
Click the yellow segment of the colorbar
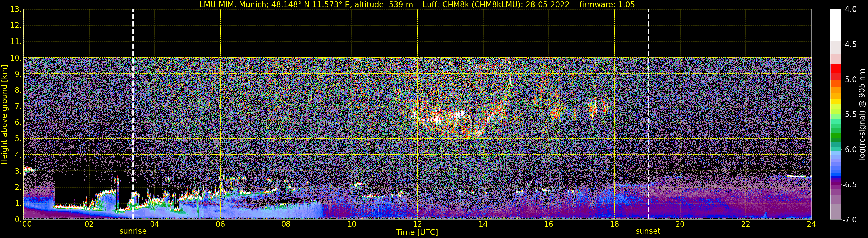click(x=836, y=102)
